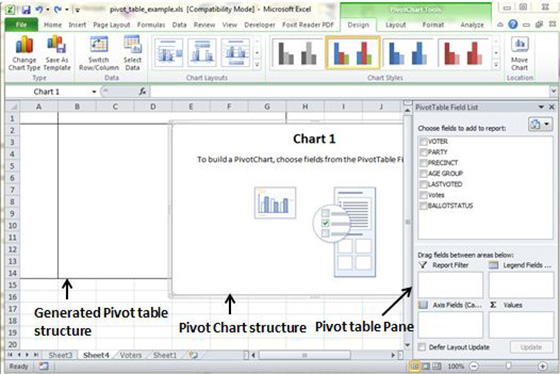Click Select Data icon
Viewport: 560px width, 374px height.
(x=132, y=54)
